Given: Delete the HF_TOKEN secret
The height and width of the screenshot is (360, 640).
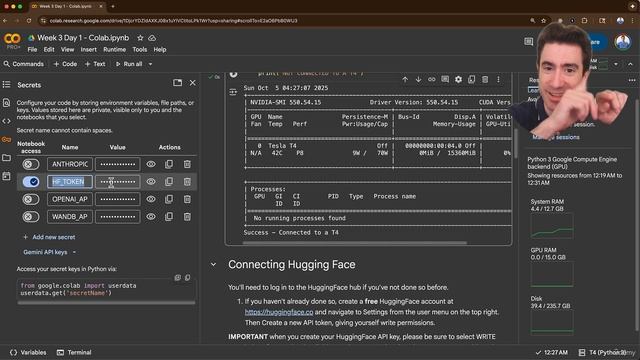Looking at the screenshot, I should click(187, 182).
